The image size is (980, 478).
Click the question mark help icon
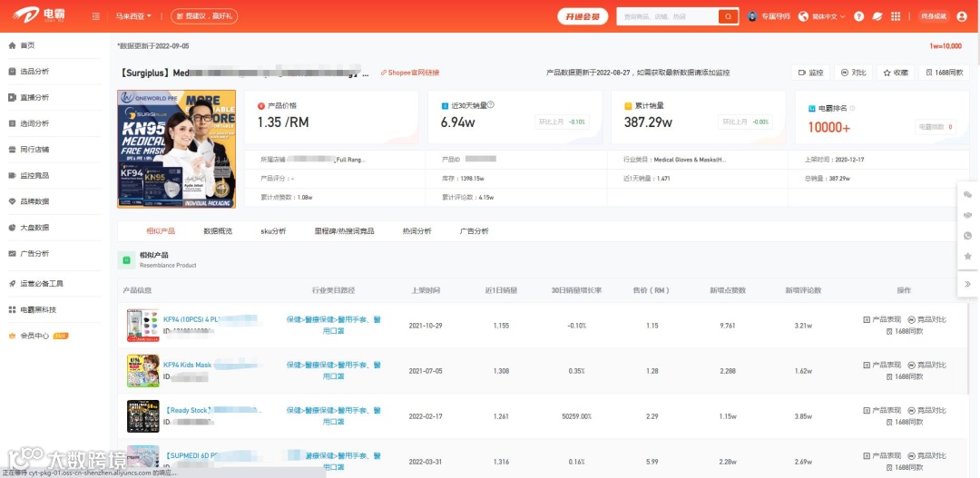(x=858, y=16)
